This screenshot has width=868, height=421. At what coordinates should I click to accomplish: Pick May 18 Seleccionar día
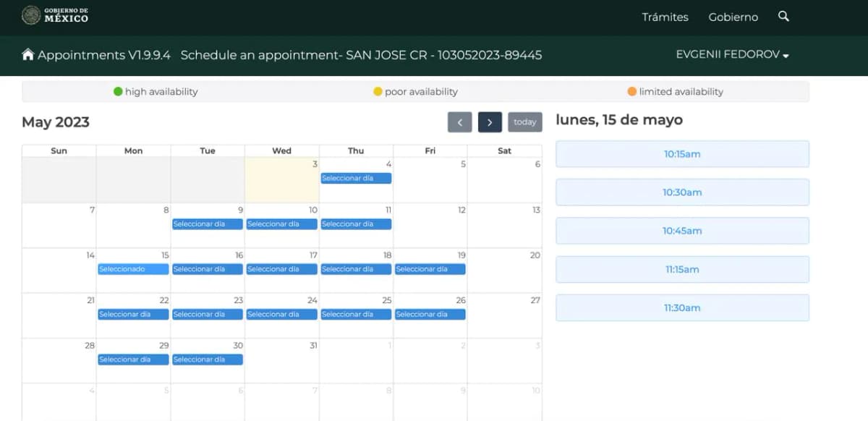click(356, 269)
